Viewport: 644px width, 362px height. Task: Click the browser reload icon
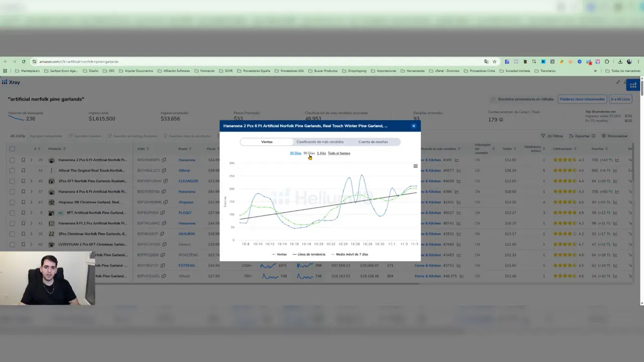point(23,61)
